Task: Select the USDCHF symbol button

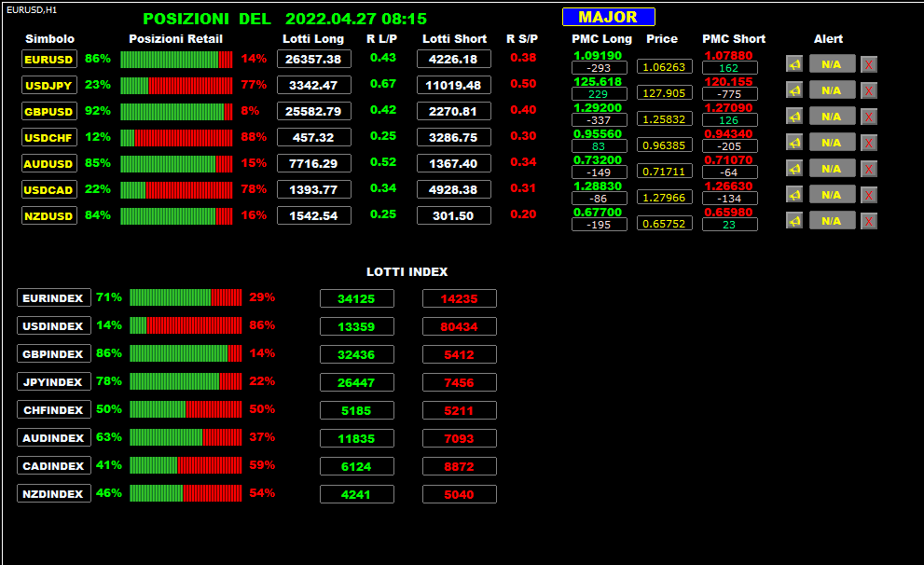Action: [48, 137]
